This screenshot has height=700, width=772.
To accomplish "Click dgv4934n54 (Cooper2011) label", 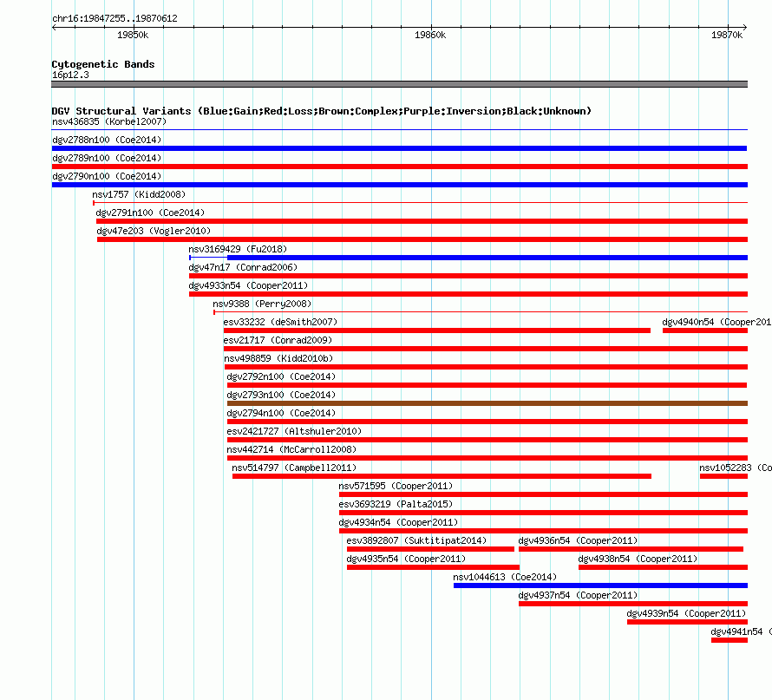I will 398,522.
